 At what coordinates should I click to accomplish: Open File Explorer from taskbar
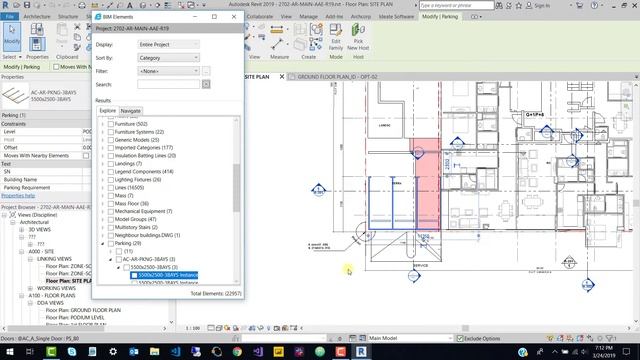[154, 351]
